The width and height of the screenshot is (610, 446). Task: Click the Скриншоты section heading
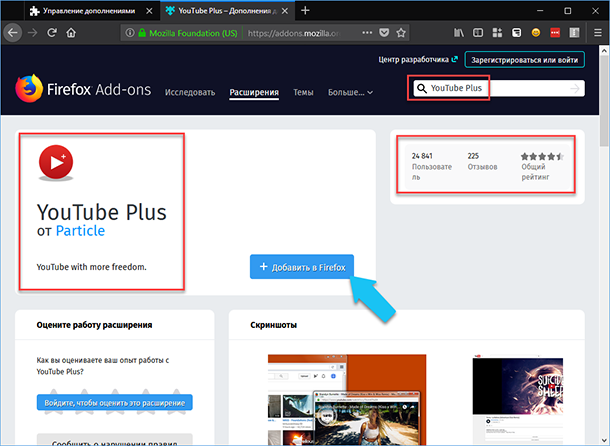(x=273, y=325)
